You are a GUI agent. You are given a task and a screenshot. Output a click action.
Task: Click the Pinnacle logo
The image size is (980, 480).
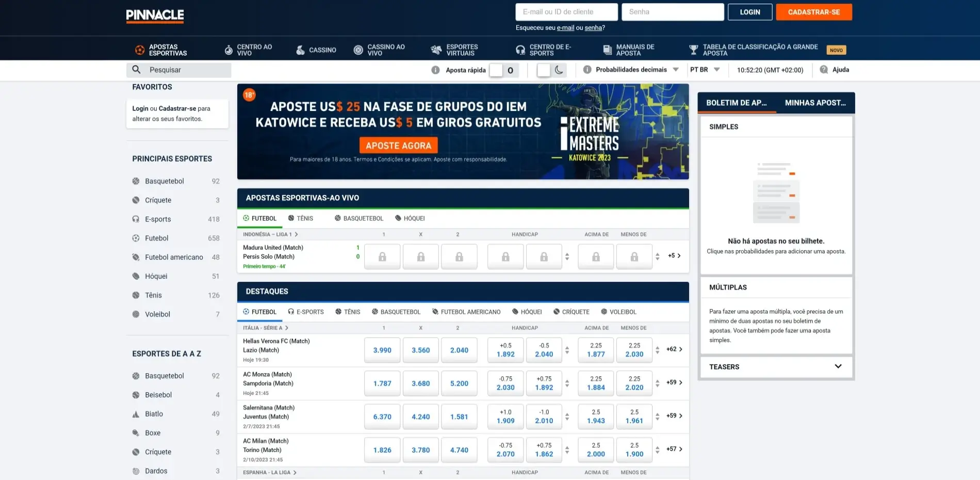[155, 15]
